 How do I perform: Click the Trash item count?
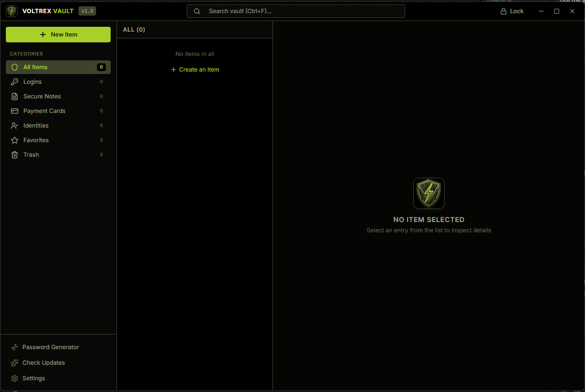pyautogui.click(x=101, y=155)
